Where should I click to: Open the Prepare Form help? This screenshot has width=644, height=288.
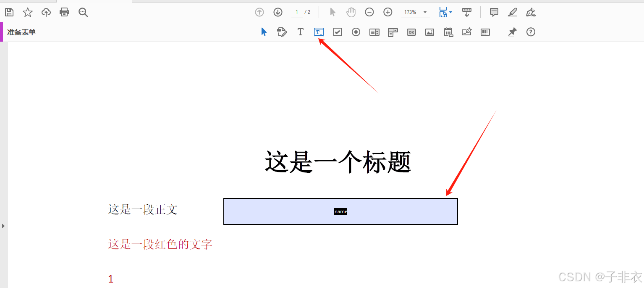[531, 32]
